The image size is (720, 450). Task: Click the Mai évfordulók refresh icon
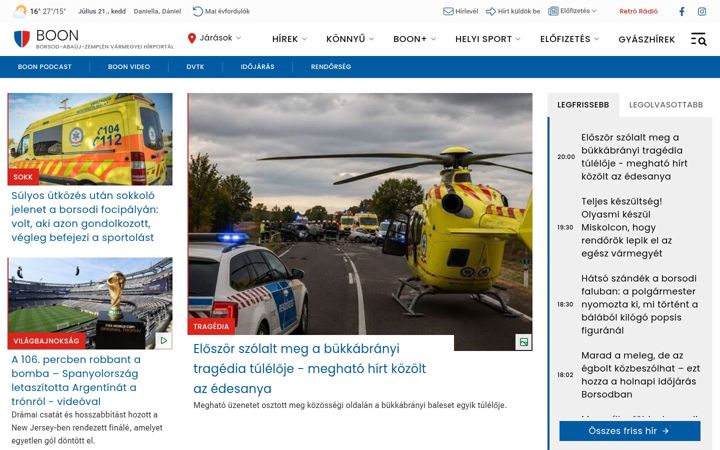coord(197,11)
